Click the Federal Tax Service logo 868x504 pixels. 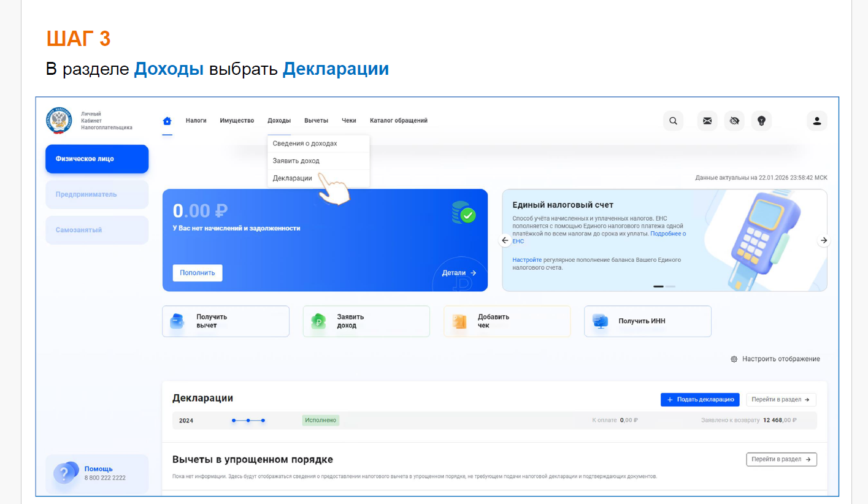click(59, 120)
